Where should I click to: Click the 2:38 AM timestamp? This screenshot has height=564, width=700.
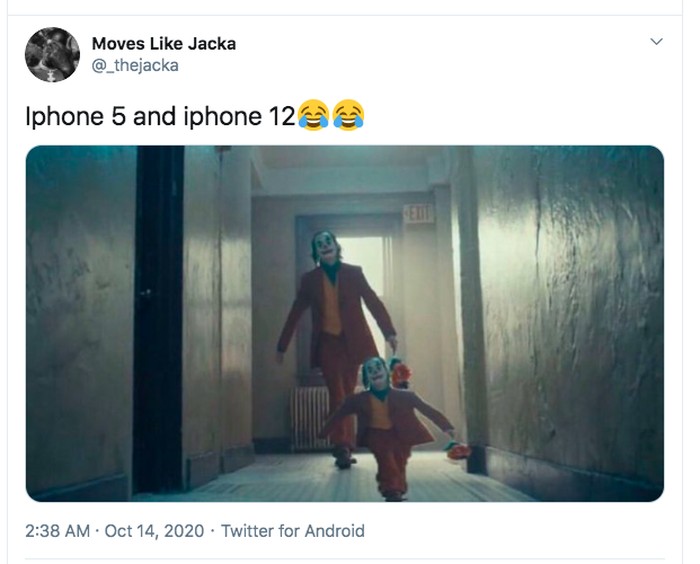point(58,531)
